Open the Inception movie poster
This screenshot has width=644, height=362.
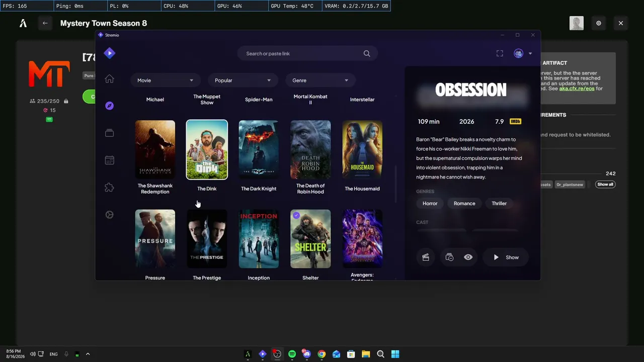tap(259, 239)
